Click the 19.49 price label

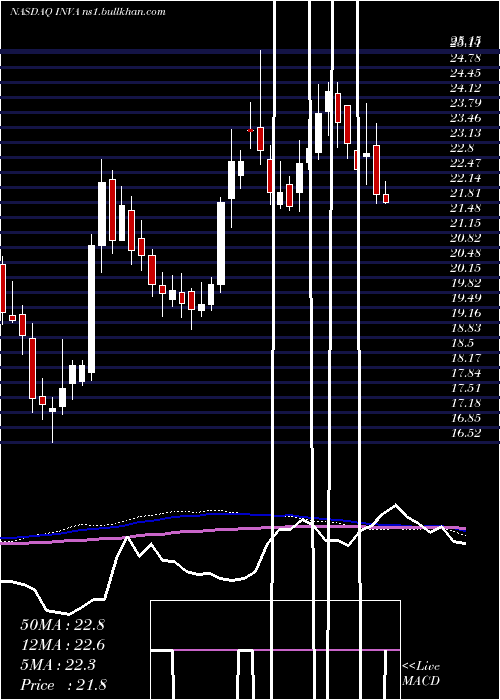tap(466, 298)
